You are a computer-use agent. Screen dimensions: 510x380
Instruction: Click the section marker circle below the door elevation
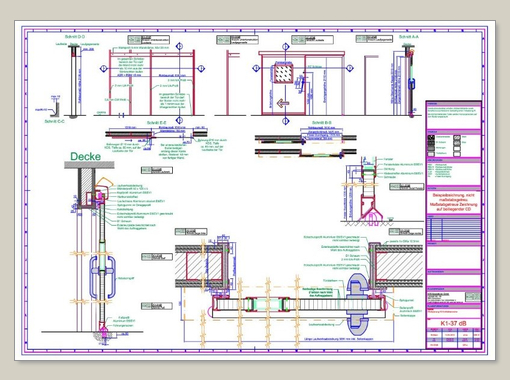click(x=286, y=121)
